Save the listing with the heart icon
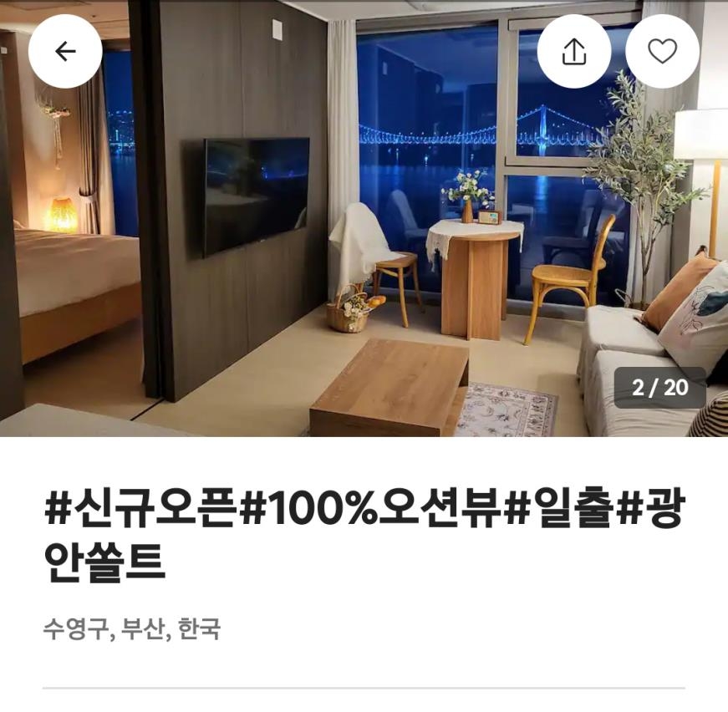Screen dimensions: 728x712 (x=662, y=51)
